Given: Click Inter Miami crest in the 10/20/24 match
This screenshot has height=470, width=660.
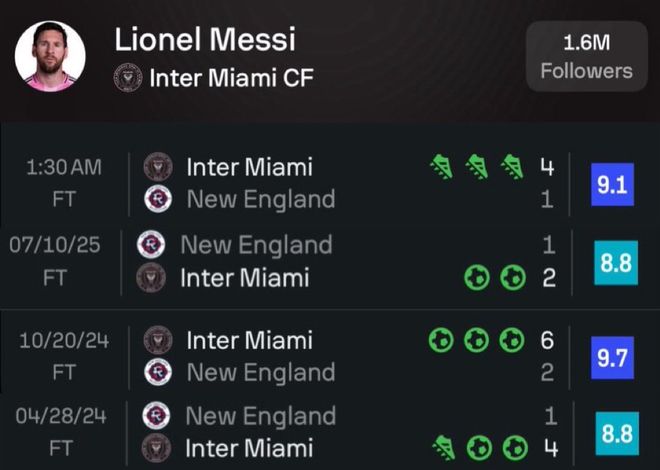Looking at the screenshot, I should [158, 340].
